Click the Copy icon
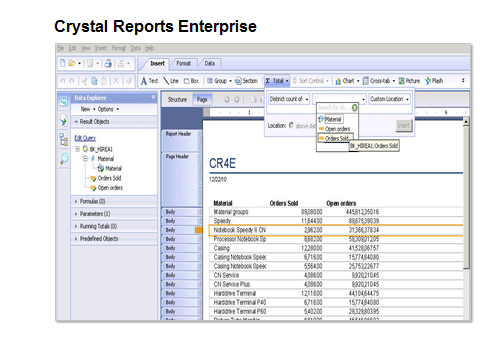Image resolution: width=480 pixels, height=360 pixels. [94, 81]
